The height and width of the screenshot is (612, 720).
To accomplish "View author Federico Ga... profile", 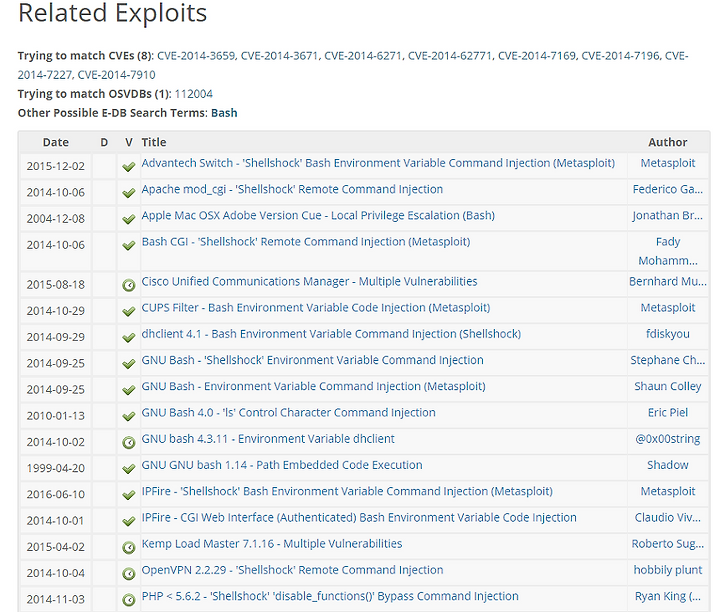I will click(x=668, y=189).
